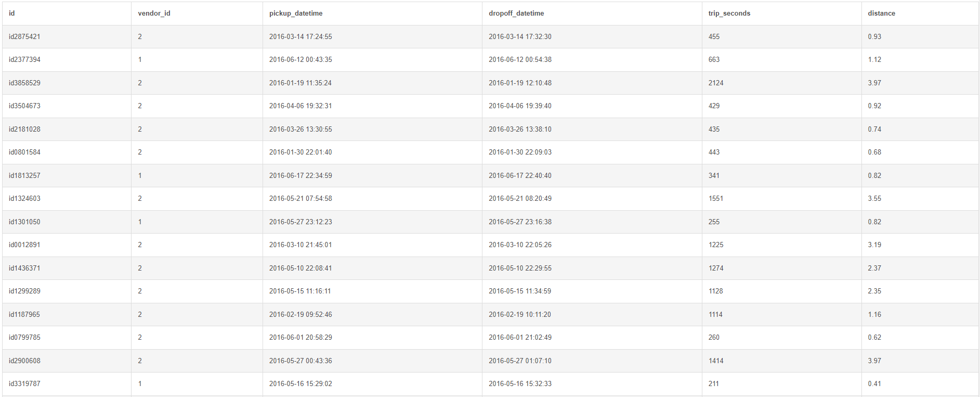Click dropoff time 2016-04-06 19:39:40
Viewport: 980px width, 397px height.
[x=520, y=106]
